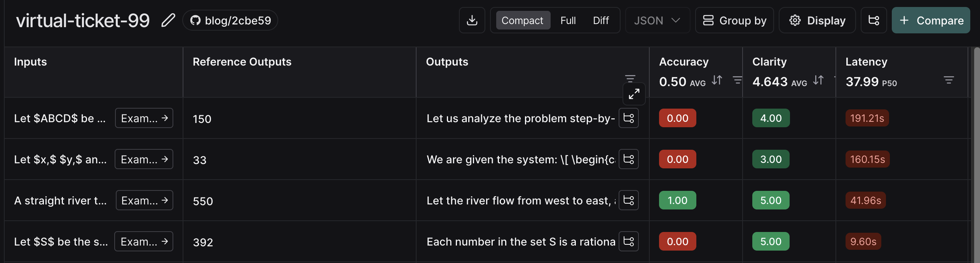Open the Example link for the $ABCD$ row

pyautogui.click(x=144, y=118)
